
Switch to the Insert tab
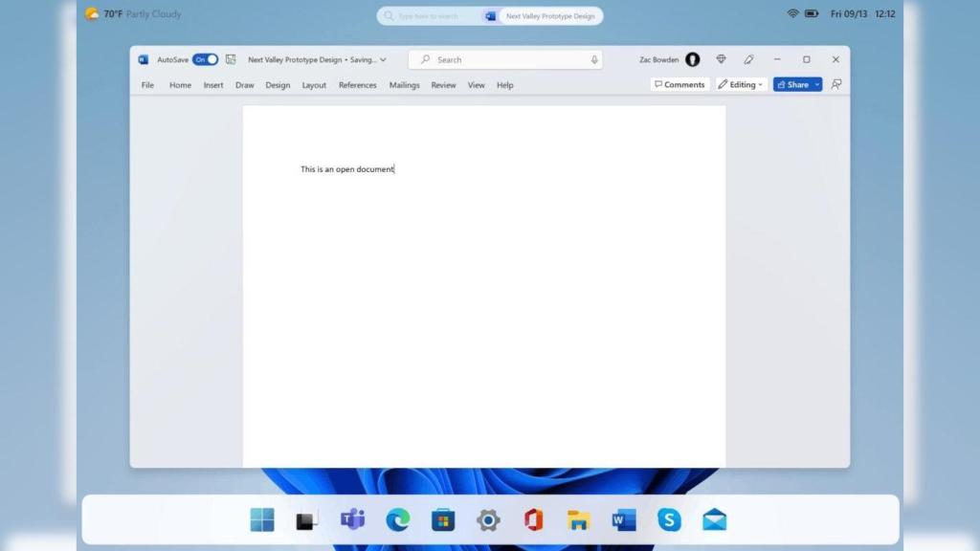[x=213, y=85]
